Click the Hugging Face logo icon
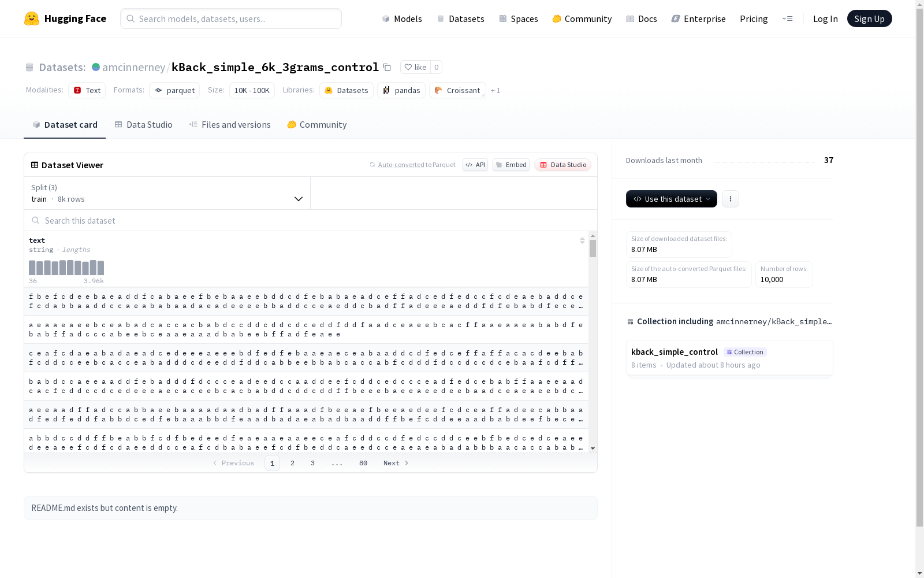The height and width of the screenshot is (578, 924). click(x=32, y=18)
